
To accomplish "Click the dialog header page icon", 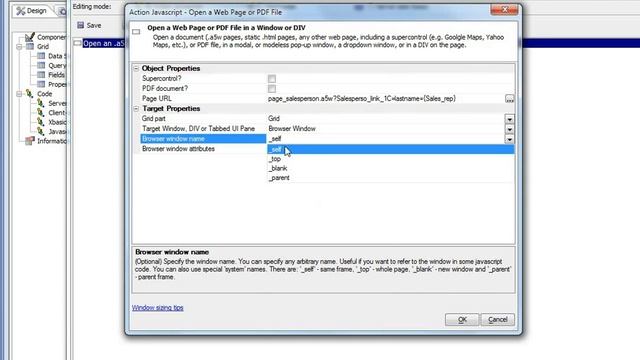I will 136,31.
